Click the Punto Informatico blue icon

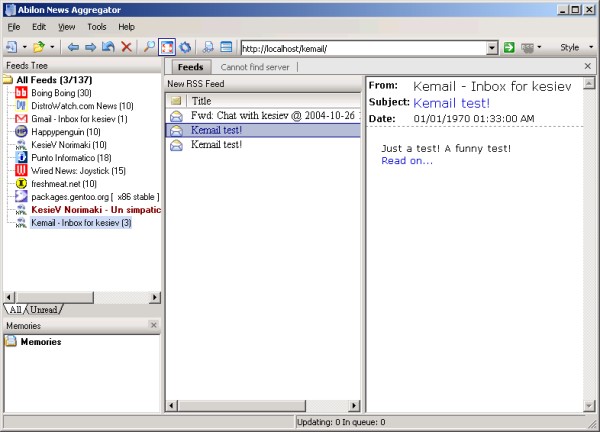tap(21, 158)
